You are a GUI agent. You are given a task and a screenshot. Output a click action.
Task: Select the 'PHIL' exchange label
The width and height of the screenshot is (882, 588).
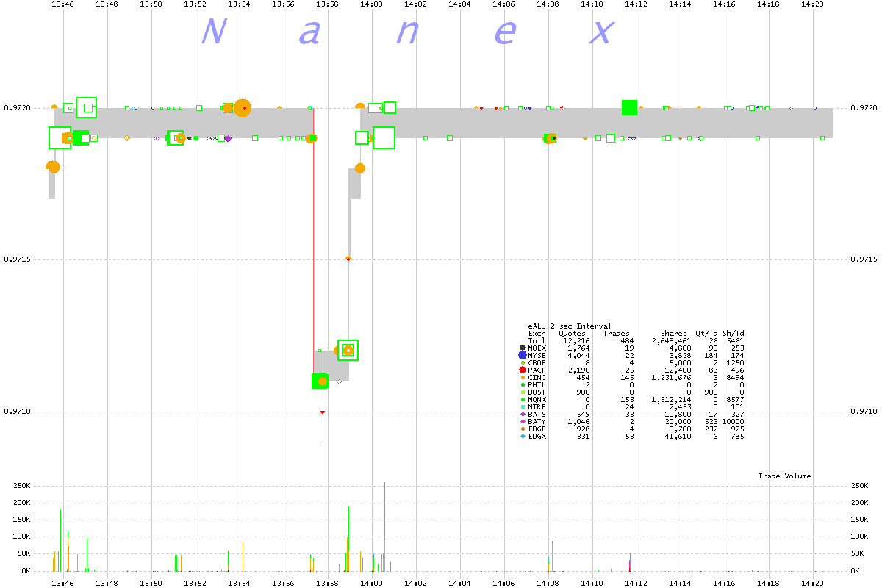[x=537, y=384]
